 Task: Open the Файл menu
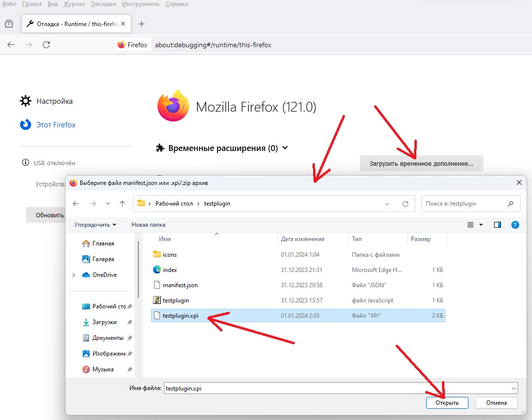[9, 4]
